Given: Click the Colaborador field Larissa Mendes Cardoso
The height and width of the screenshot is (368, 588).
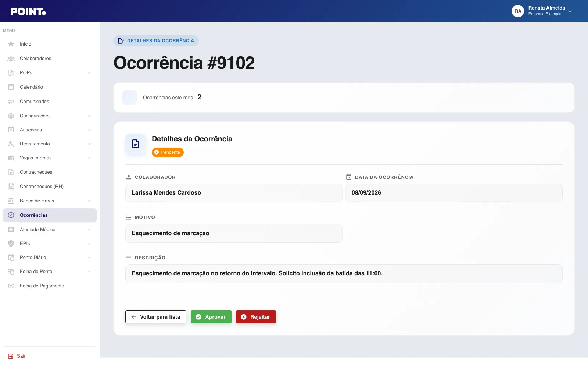Looking at the screenshot, I should [x=234, y=193].
